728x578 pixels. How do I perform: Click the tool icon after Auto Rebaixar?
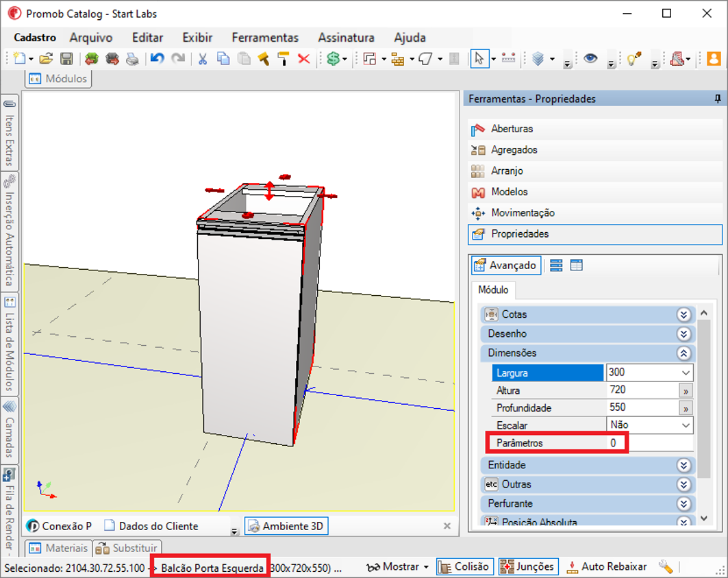click(x=666, y=566)
